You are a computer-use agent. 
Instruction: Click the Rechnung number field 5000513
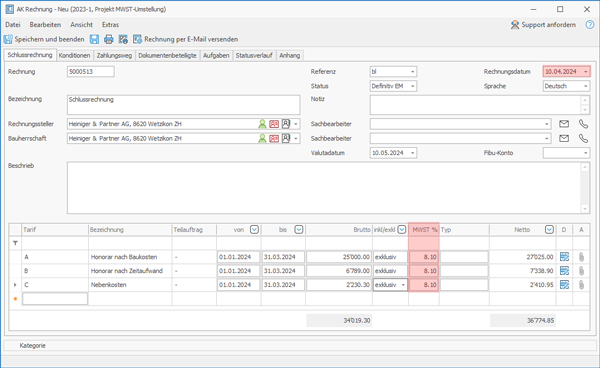91,72
